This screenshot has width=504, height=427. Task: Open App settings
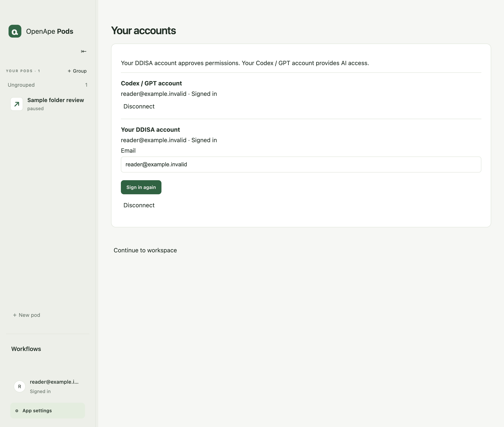pos(47,411)
